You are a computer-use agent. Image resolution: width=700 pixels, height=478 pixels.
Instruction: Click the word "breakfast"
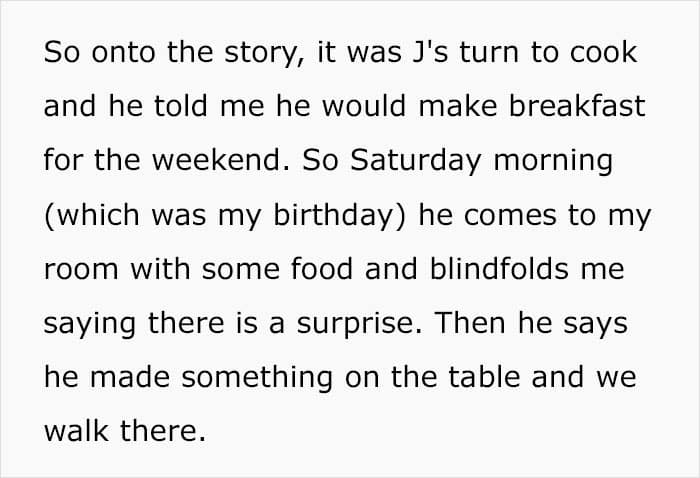pyautogui.click(x=577, y=106)
